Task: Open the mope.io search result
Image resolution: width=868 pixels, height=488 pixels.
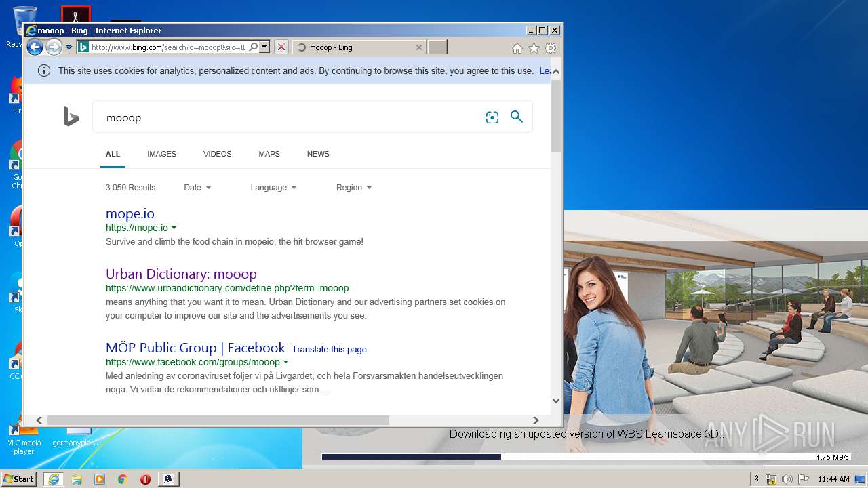Action: pos(130,213)
